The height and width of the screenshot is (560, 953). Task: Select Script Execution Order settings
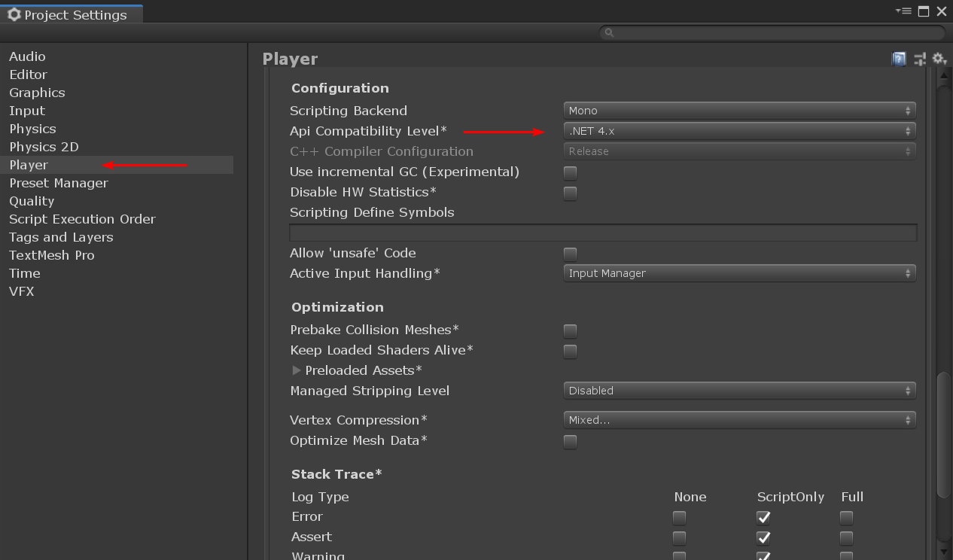pos(83,219)
